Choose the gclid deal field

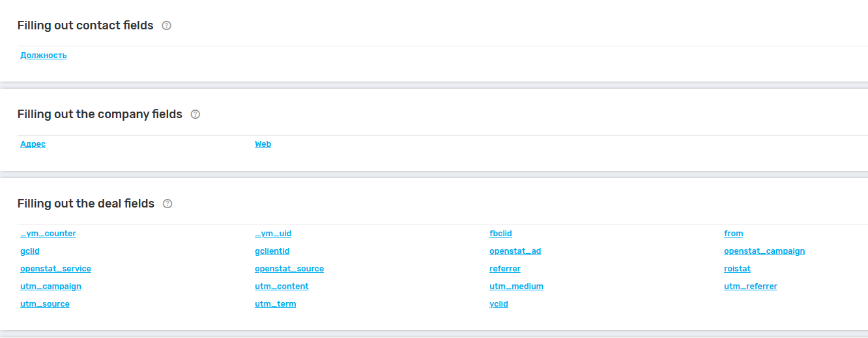(x=30, y=251)
